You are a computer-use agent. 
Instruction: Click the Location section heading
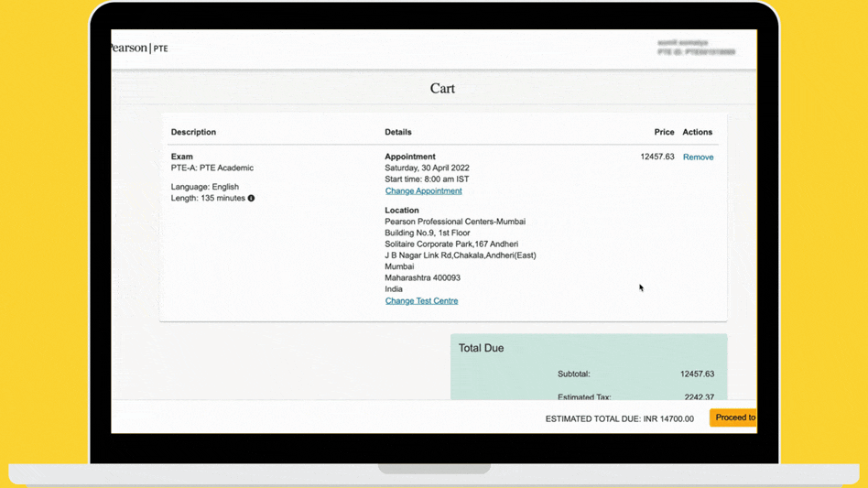click(402, 211)
